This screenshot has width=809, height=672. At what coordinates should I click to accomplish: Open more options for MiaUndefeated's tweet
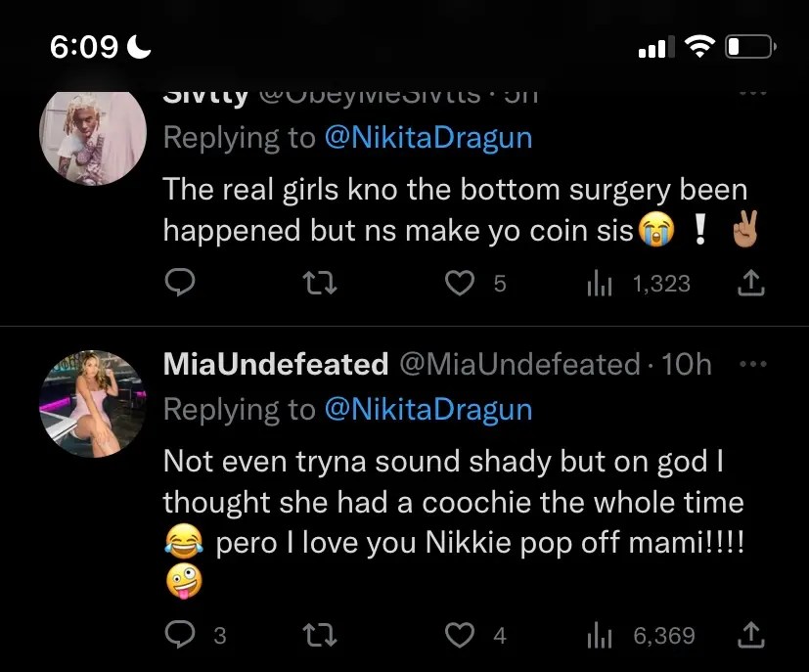point(751,364)
